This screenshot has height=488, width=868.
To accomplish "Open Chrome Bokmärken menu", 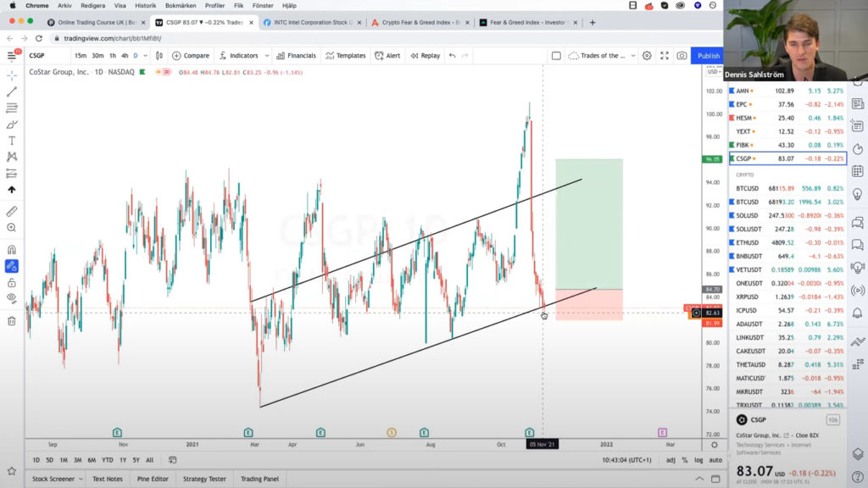I will tap(181, 6).
